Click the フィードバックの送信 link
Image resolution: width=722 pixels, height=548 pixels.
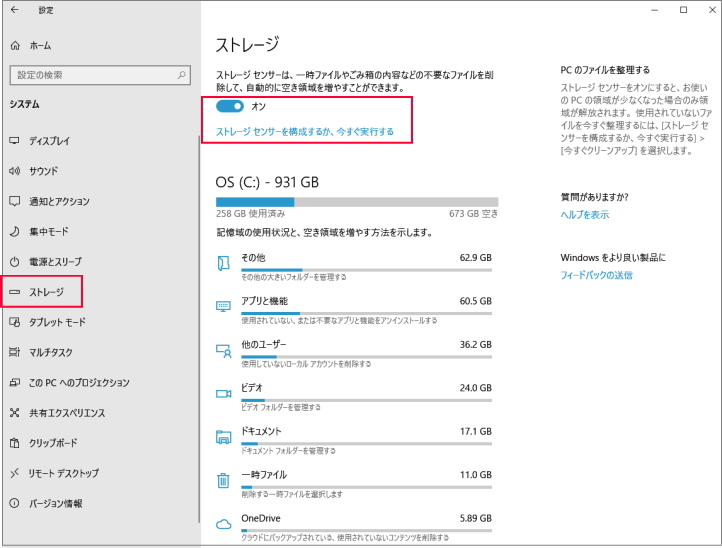click(596, 274)
